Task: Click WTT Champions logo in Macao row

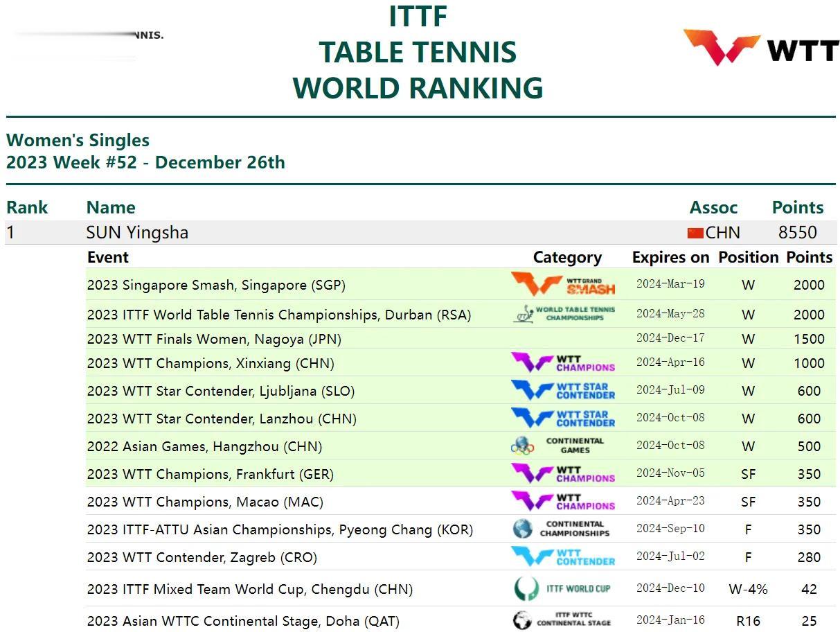Action: coord(563,502)
